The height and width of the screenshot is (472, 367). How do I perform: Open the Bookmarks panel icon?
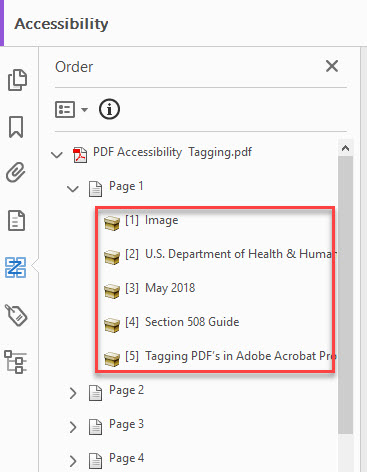coord(16,127)
